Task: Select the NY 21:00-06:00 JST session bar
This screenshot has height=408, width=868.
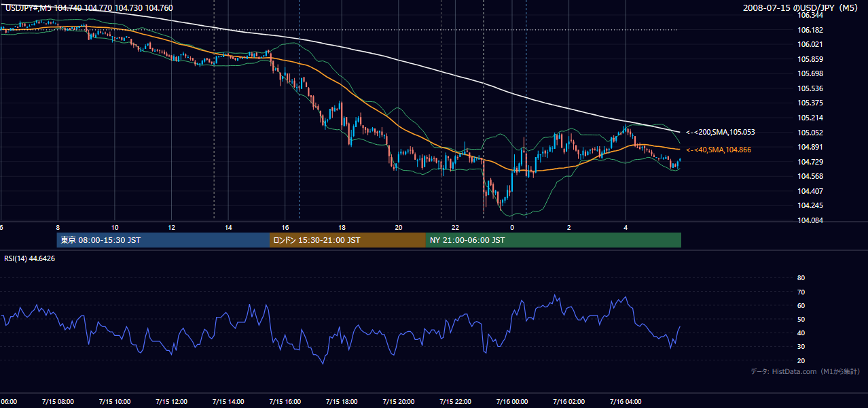Action: click(x=554, y=240)
